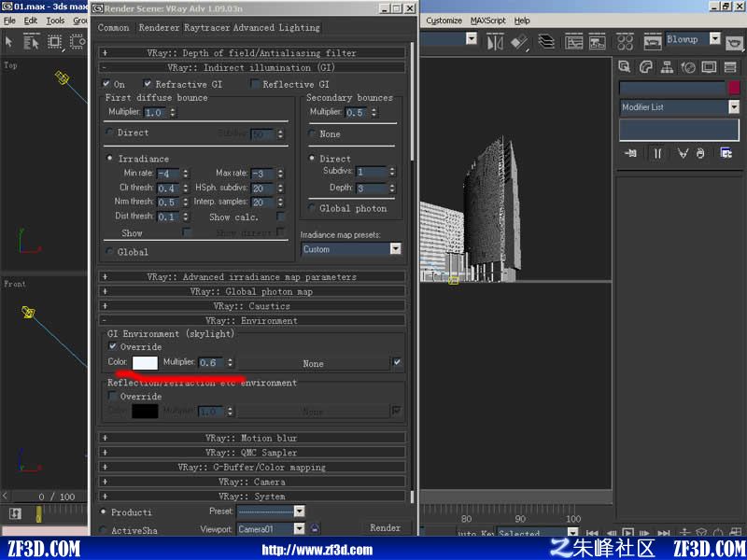The image size is (747, 560).
Task: Open Render Scene dialog teapot icon
Action: 652,42
